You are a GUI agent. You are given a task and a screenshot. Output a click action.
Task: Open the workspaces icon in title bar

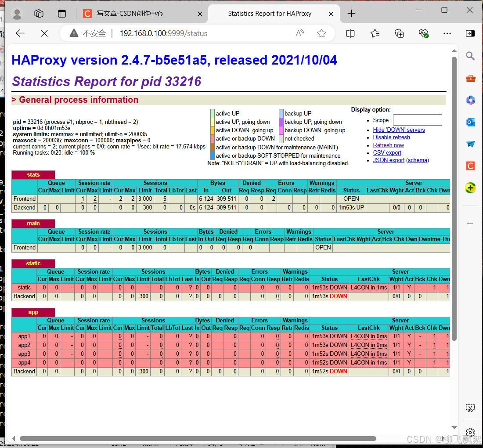point(39,14)
